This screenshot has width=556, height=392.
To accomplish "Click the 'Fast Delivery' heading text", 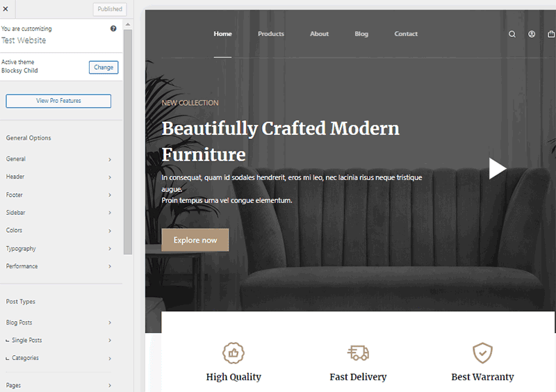I will coord(358,377).
